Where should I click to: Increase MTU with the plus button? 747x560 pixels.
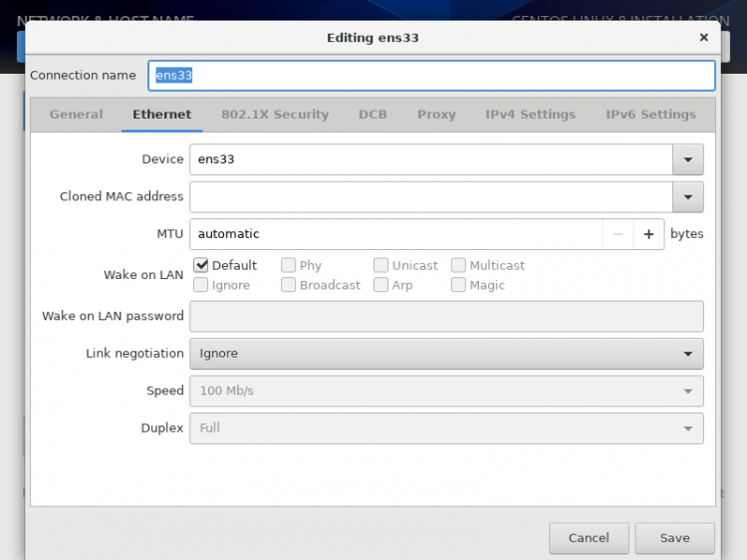(648, 234)
